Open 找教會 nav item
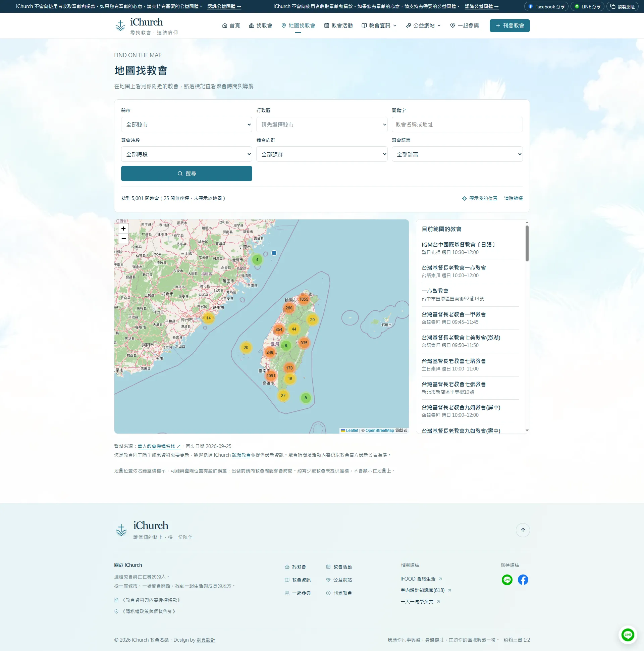The image size is (644, 651). coord(260,26)
